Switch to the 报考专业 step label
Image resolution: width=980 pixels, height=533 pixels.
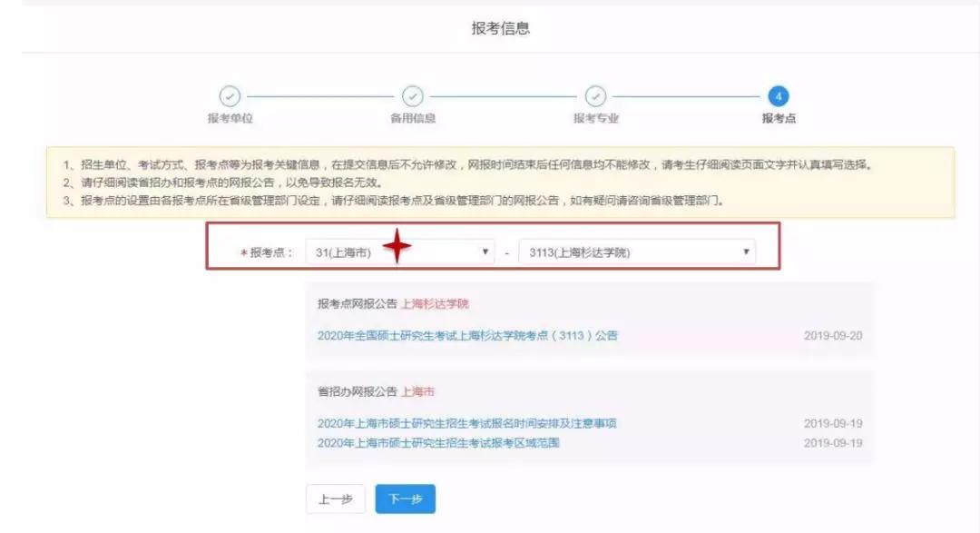[x=595, y=119]
